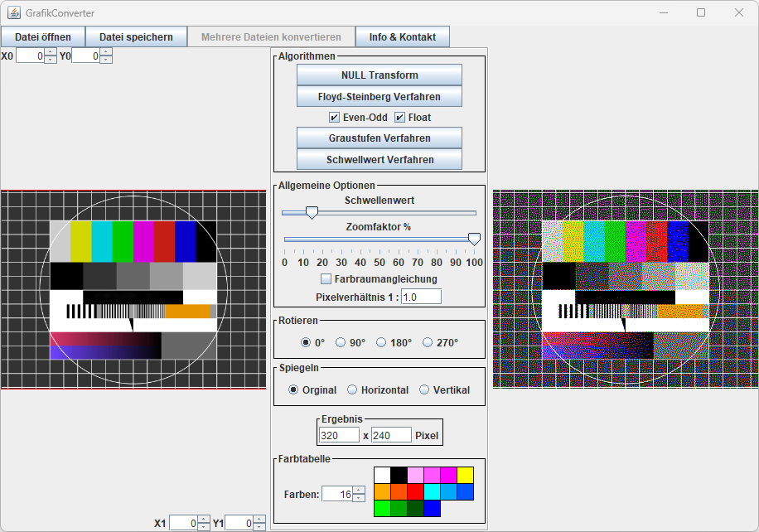Viewport: 759px width, 532px height.
Task: Choose Horizontal mirroring
Action: 352,390
